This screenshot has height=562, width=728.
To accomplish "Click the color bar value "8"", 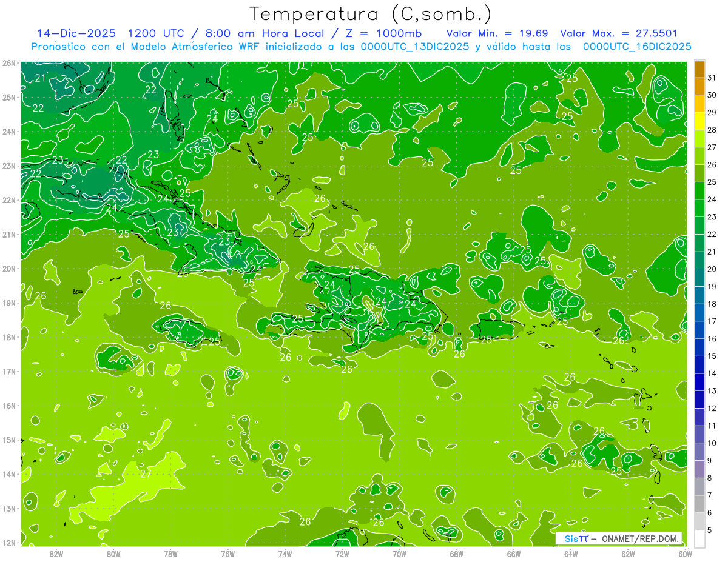I will 710,478.
